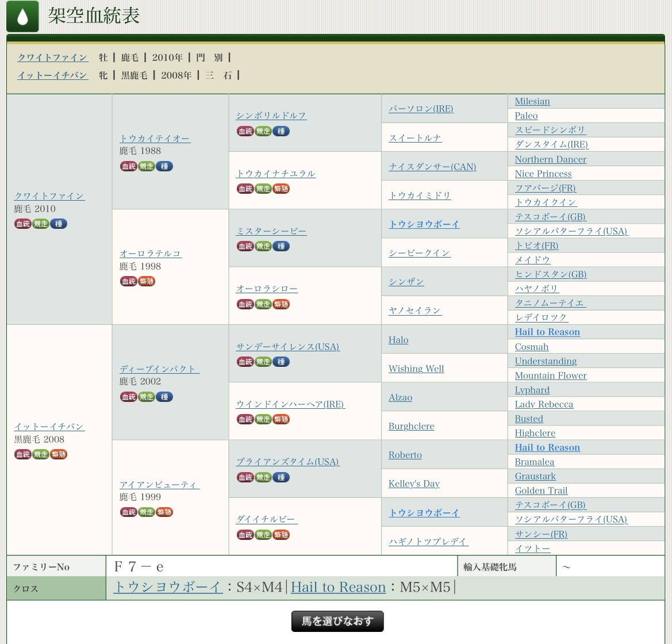Viewport: 672px width, 644px height.
Task: Click the 血統 badge under オーロラテルコ
Action: (x=129, y=281)
